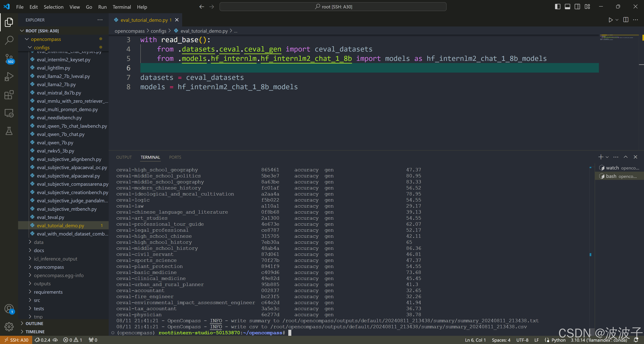Click SSH: A30 remote status button

(x=16, y=340)
